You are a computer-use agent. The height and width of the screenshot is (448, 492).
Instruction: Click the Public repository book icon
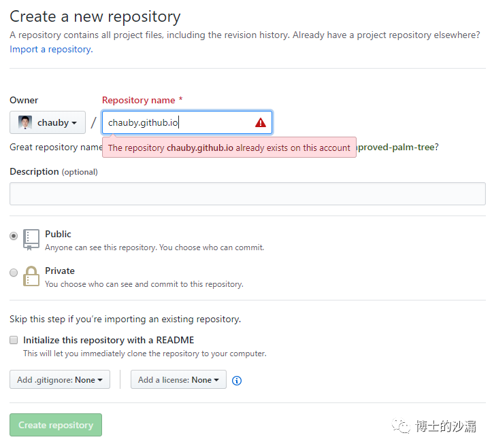pyautogui.click(x=31, y=239)
